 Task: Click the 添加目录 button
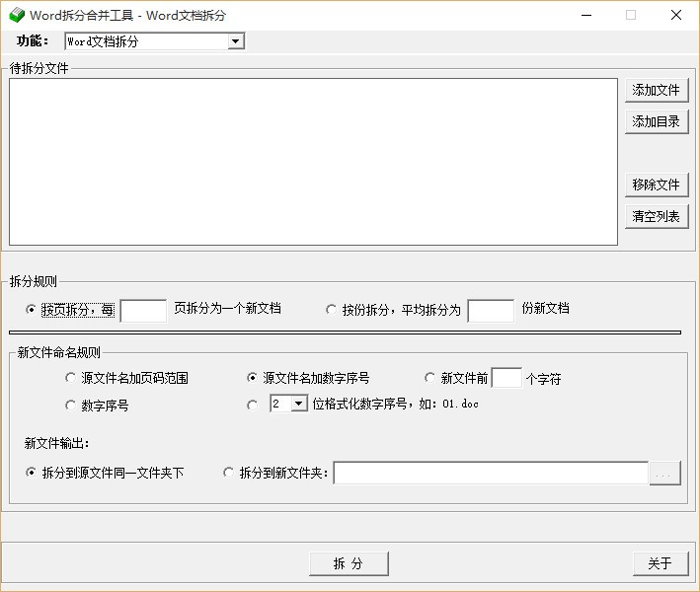(x=657, y=121)
